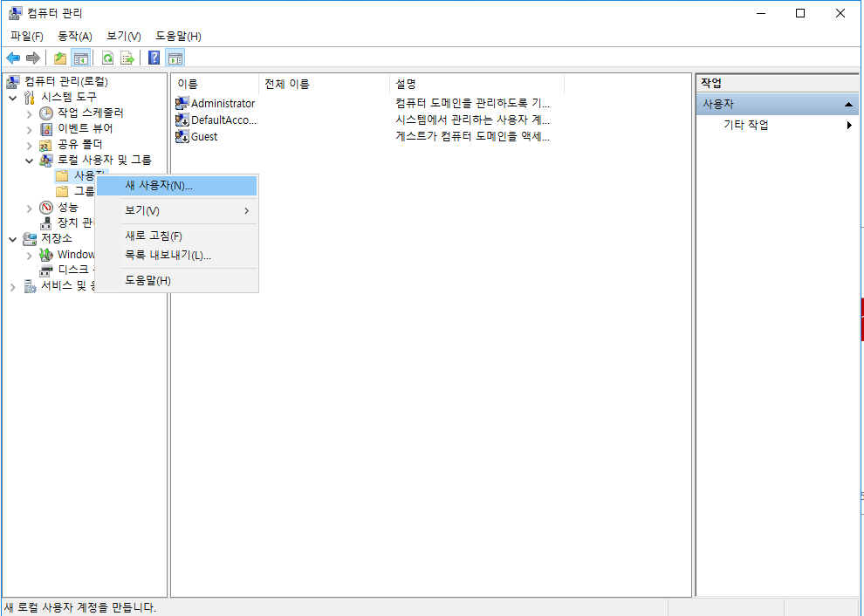Select 목록 내보내기(L)... in context menu
The image size is (864, 616).
pyautogui.click(x=177, y=255)
